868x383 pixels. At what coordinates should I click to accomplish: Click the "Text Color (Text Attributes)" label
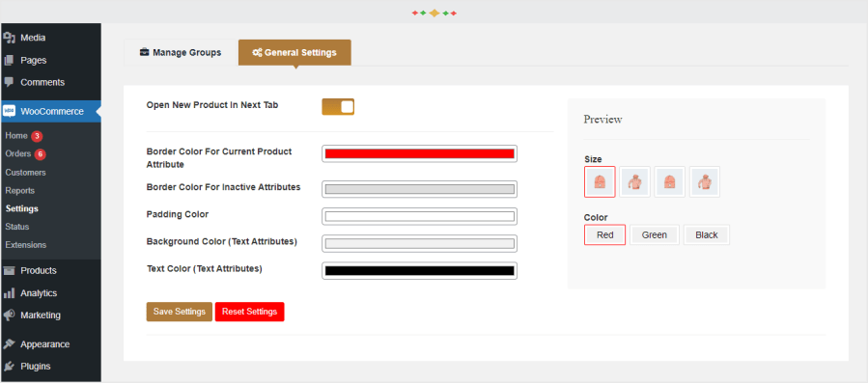tap(205, 269)
